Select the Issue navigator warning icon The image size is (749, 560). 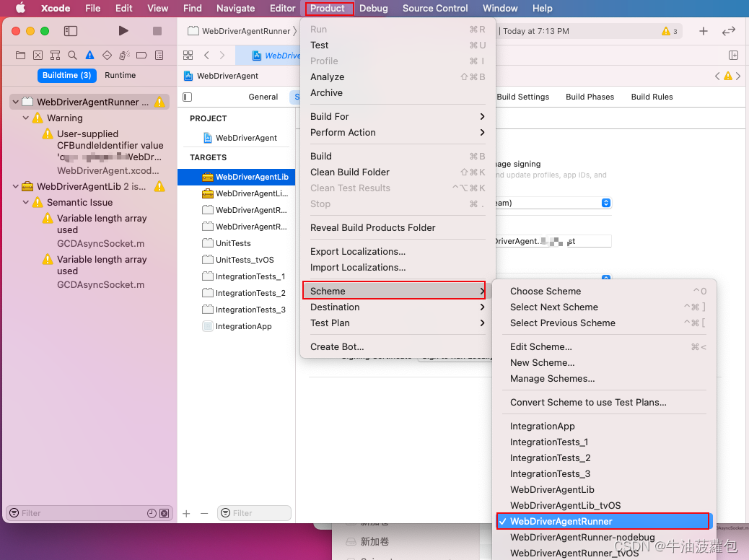[89, 56]
